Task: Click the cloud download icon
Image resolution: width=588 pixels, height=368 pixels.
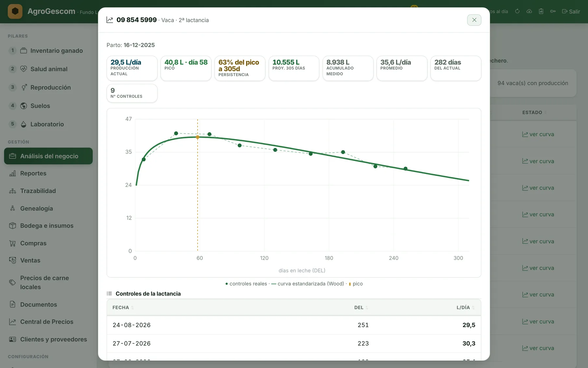Action: [x=529, y=11]
